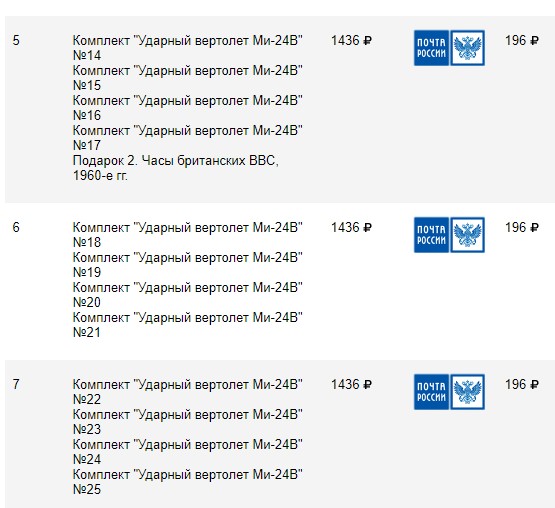The image size is (555, 508).
Task: Select the Ми-24В kit №25 item
Action: tap(188, 482)
